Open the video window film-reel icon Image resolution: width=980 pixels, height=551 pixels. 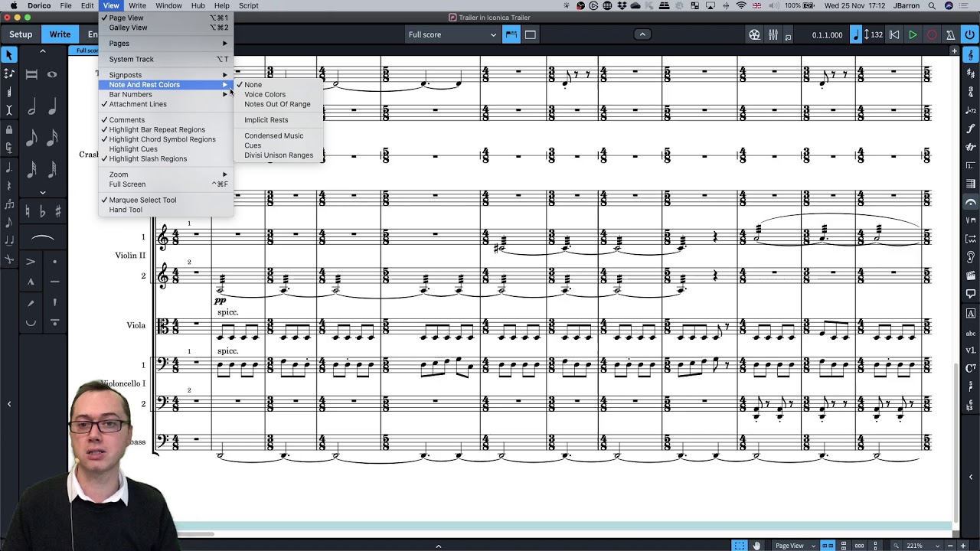click(754, 34)
